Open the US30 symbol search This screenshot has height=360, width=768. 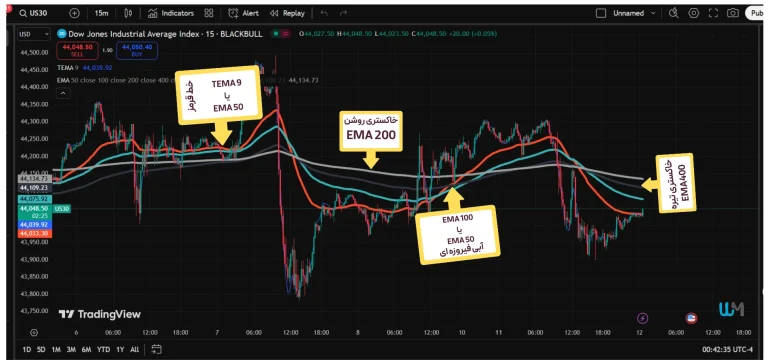[33, 13]
